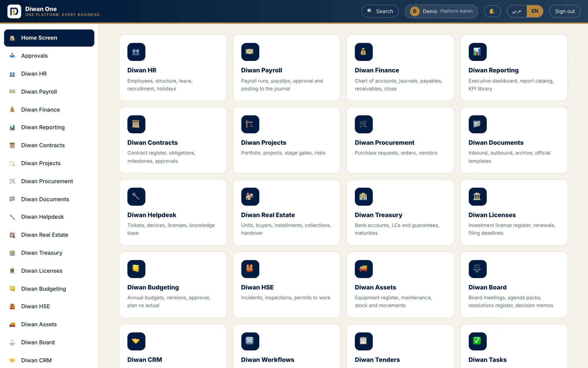This screenshot has width=588, height=368.
Task: Click the Home Screen house icon in sidebar
Action: coord(12,38)
